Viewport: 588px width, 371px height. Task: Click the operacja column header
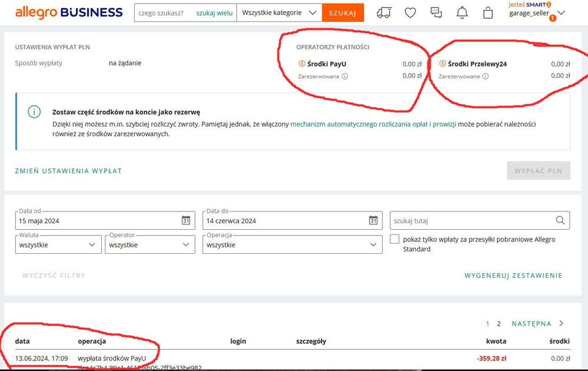point(92,341)
